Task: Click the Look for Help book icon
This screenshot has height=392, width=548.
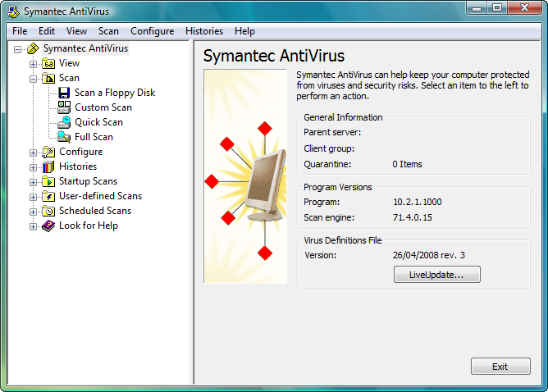Action: (x=48, y=226)
